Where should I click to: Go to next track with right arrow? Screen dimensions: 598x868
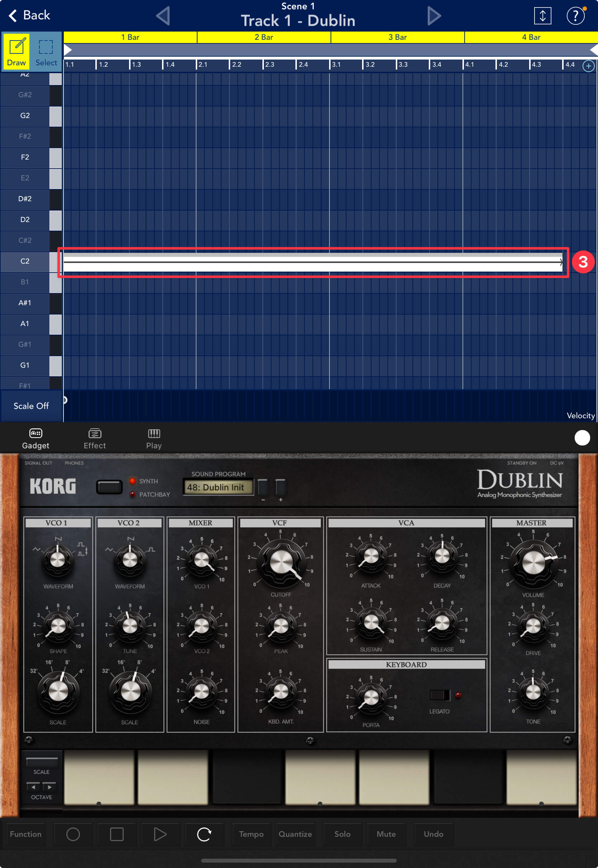click(x=434, y=16)
